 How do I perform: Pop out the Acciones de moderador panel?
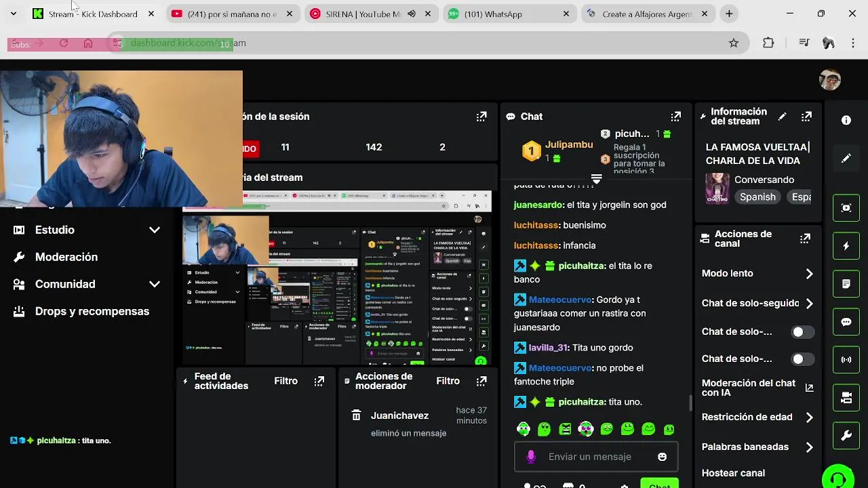pos(481,382)
